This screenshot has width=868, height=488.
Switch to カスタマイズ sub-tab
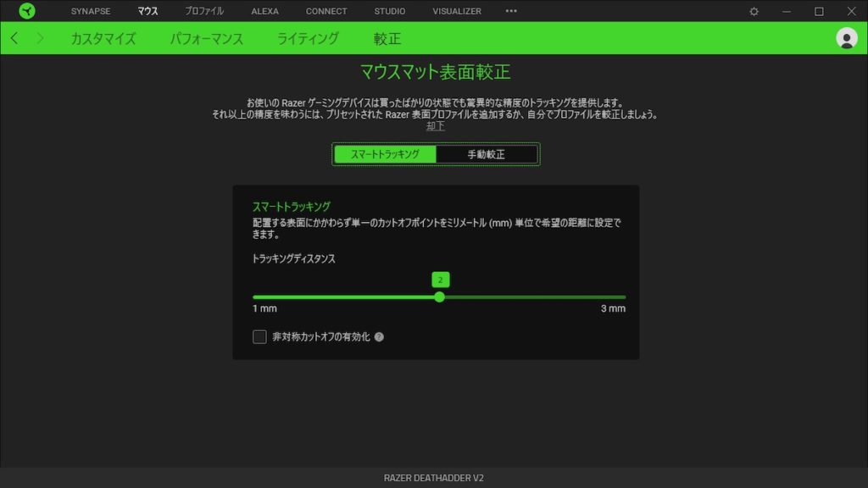[x=103, y=39]
